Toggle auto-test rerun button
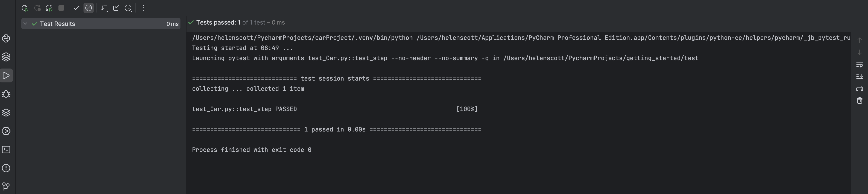Screen dimensions: 868x194 (49, 8)
